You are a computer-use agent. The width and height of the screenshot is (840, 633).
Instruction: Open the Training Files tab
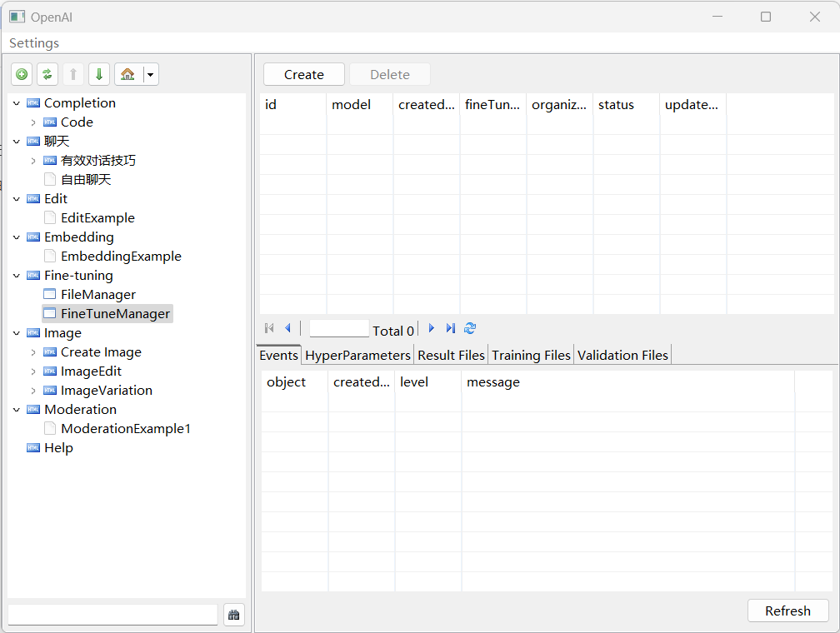click(x=531, y=355)
